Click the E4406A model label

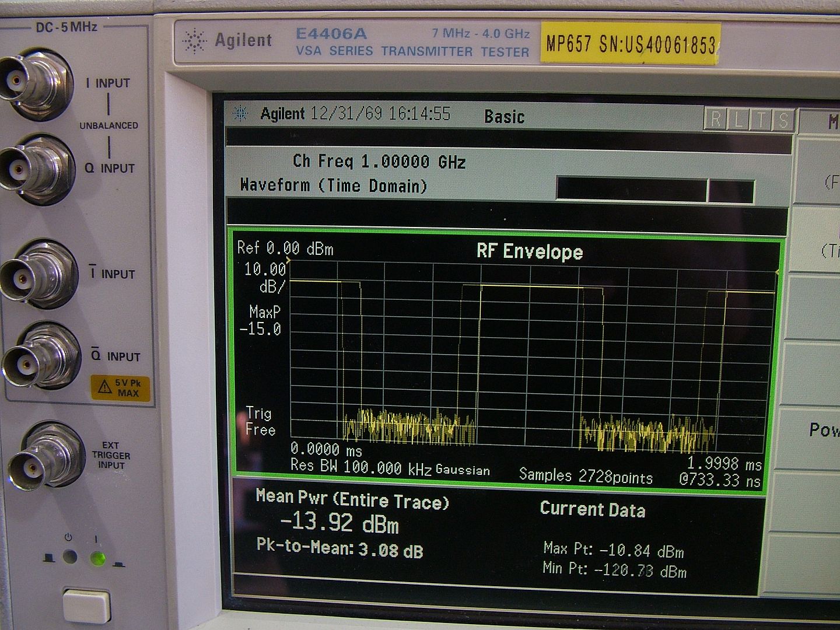[331, 34]
